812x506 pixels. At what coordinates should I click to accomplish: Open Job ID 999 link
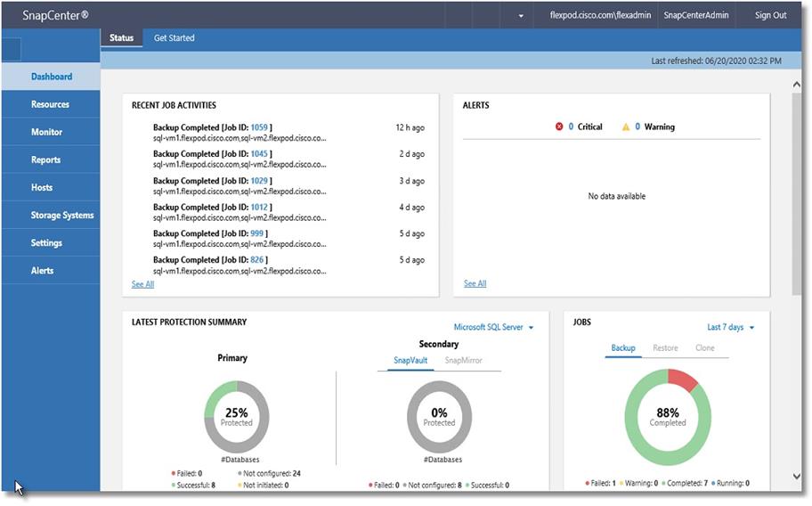[256, 233]
